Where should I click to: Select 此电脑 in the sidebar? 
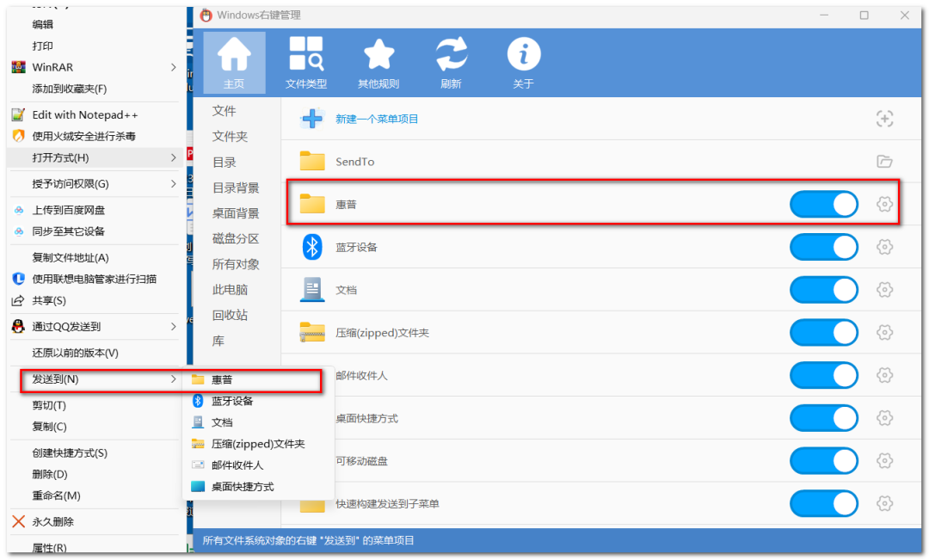pos(230,290)
